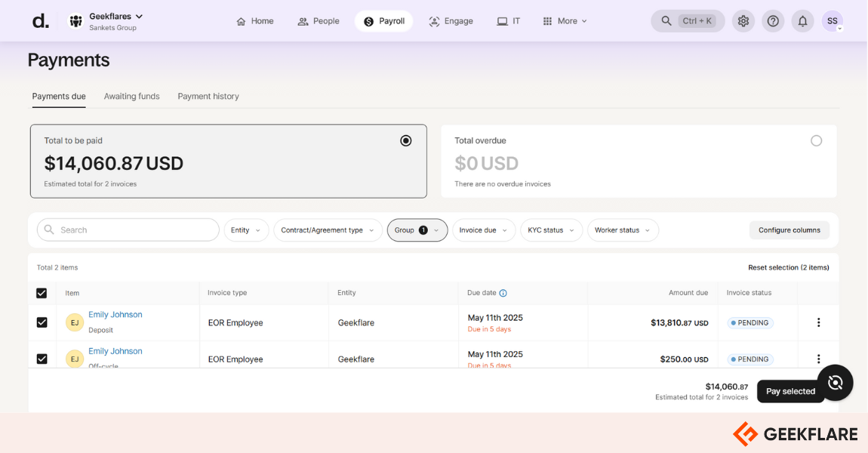Open the SS profile avatar menu
Image resolution: width=868 pixels, height=453 pixels.
pyautogui.click(x=832, y=21)
